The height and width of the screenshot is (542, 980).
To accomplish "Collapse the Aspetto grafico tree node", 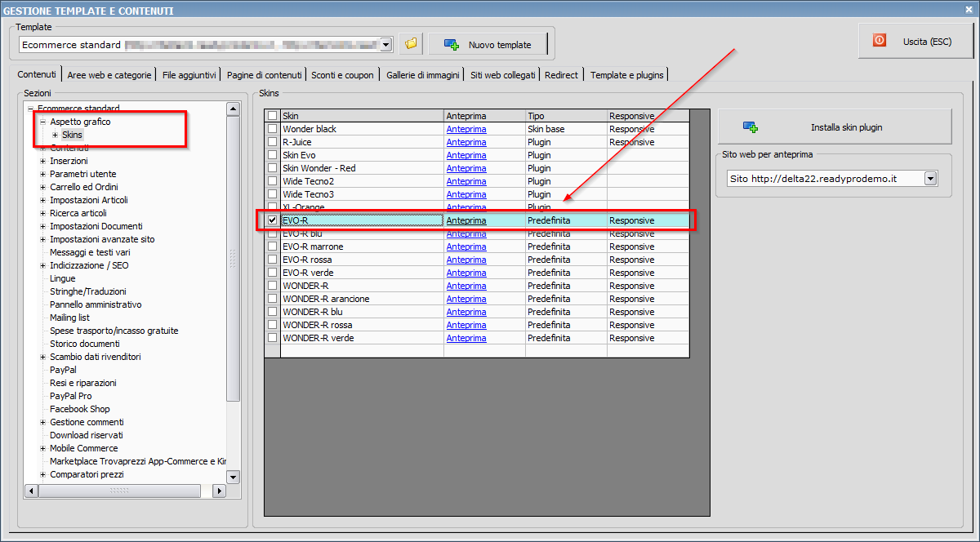I will pos(42,122).
